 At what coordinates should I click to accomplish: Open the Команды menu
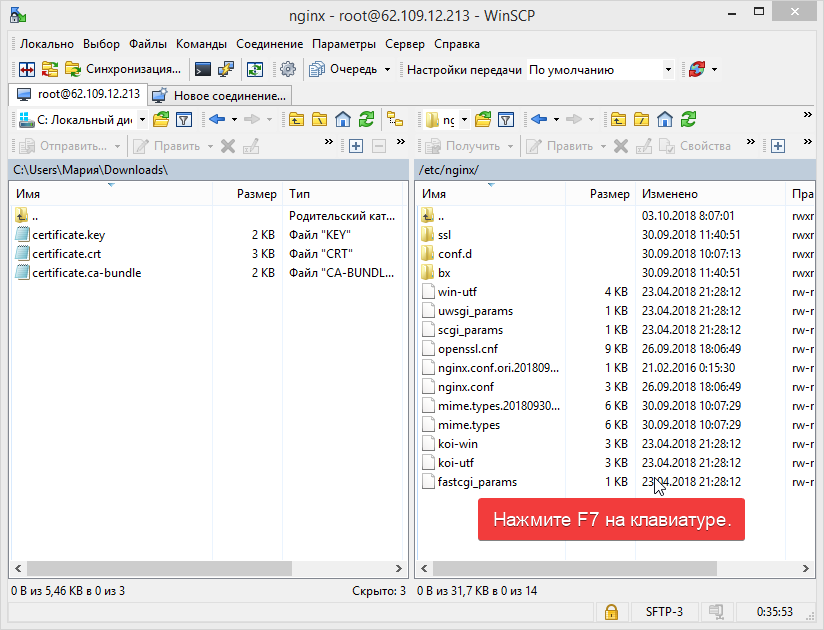[201, 44]
